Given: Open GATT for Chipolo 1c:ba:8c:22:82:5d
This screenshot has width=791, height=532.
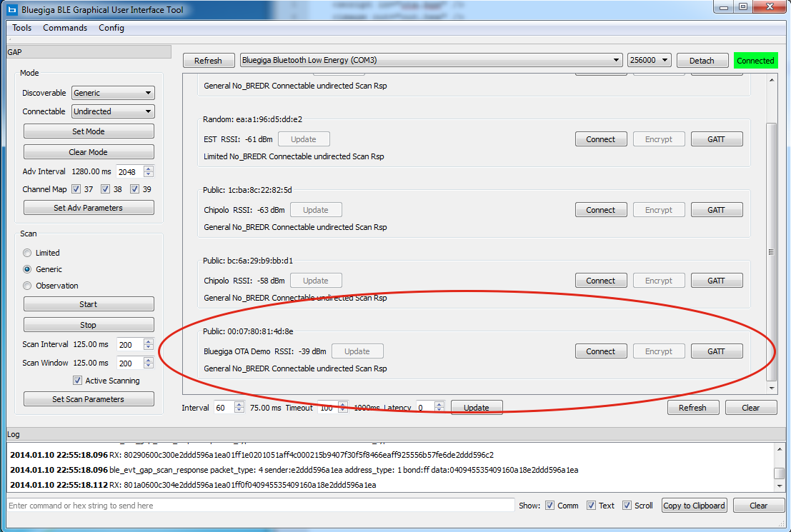Looking at the screenshot, I should tap(717, 210).
